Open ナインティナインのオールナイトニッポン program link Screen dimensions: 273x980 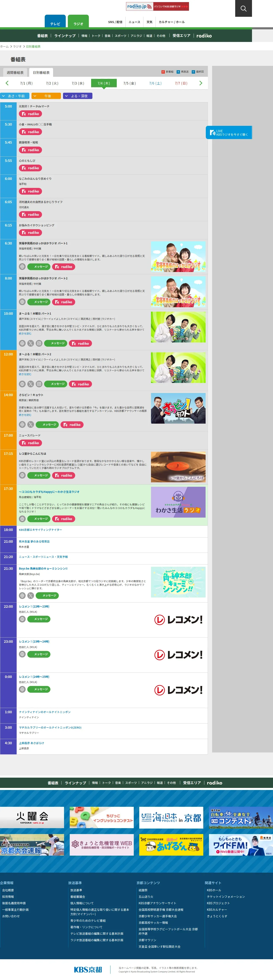point(45,712)
